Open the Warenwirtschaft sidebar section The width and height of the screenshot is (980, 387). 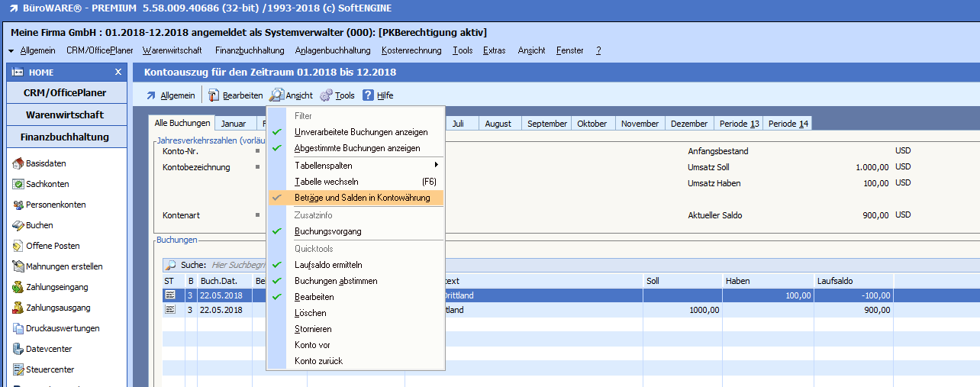[65, 115]
